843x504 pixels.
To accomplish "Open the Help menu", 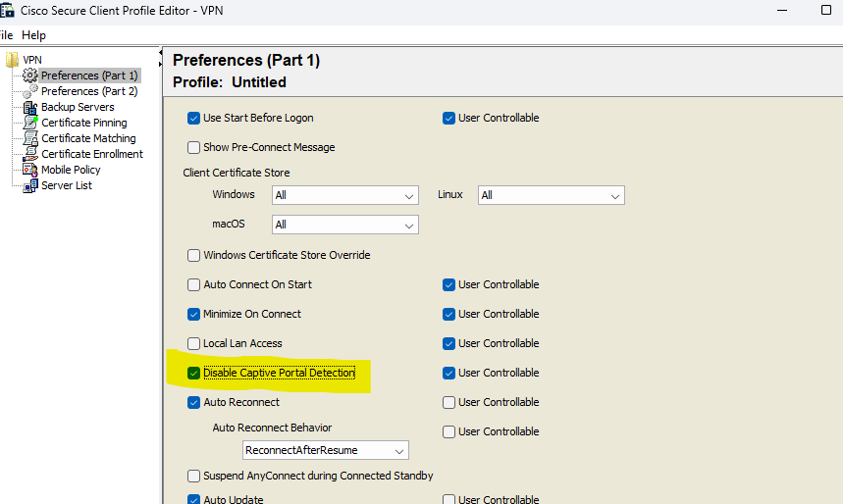I will [33, 35].
